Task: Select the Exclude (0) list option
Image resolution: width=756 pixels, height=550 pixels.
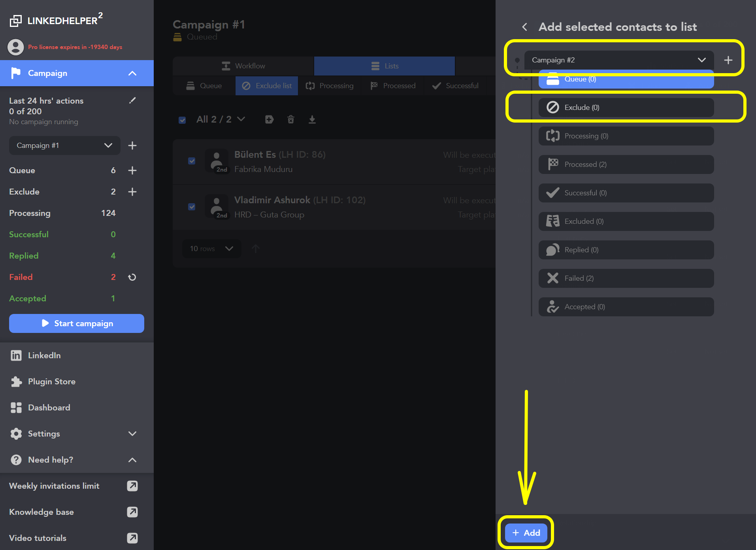Action: 626,108
